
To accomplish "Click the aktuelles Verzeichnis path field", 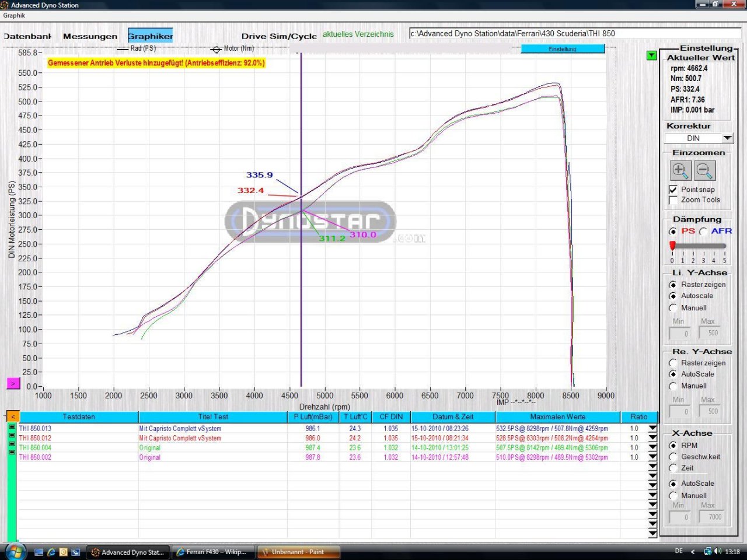I will 574,34.
